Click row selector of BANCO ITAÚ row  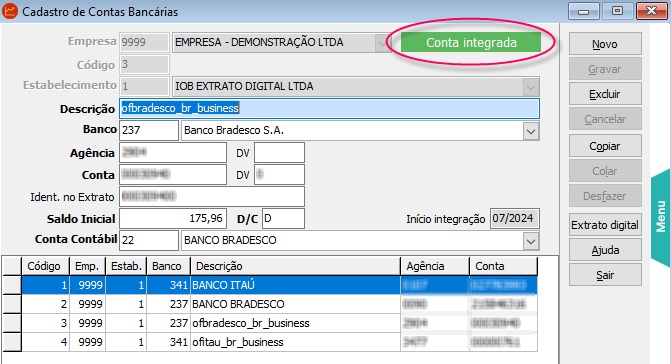12,285
